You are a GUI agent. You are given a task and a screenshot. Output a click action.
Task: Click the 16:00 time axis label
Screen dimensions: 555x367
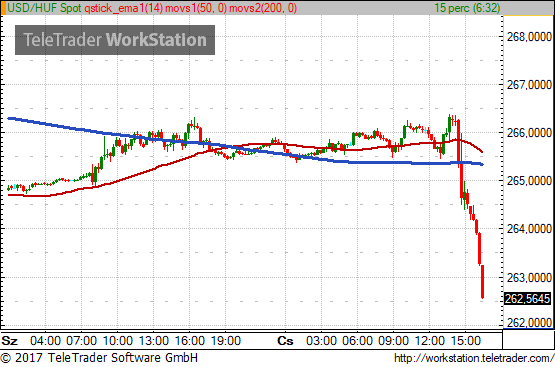pos(189,341)
